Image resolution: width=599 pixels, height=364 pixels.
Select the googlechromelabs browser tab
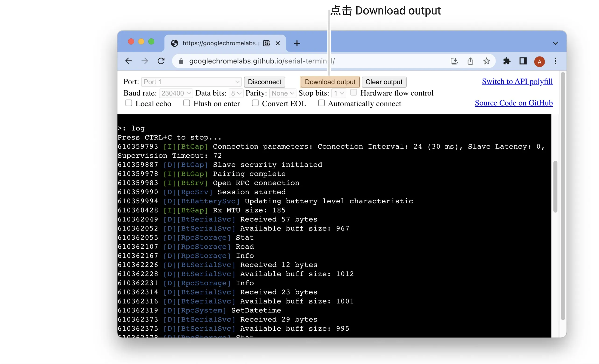coord(225,43)
